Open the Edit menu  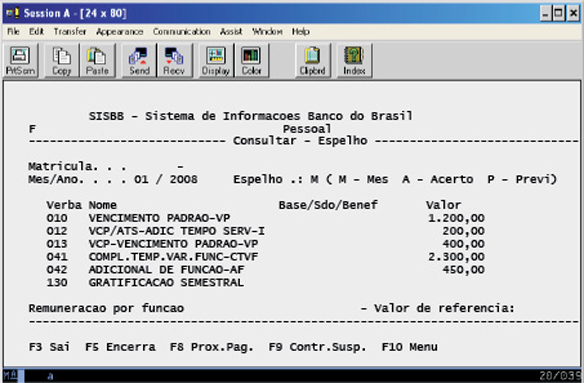coord(36,32)
